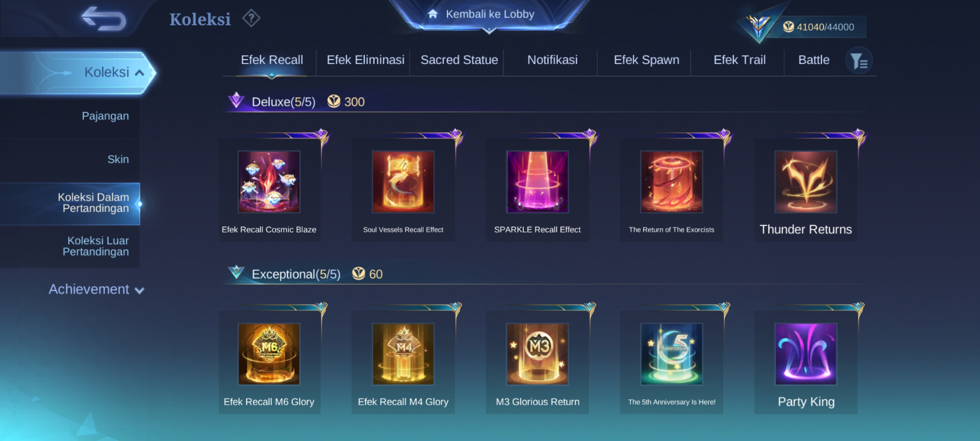980x441 pixels.
Task: Click Kembali ke Lobby button
Action: tap(489, 15)
